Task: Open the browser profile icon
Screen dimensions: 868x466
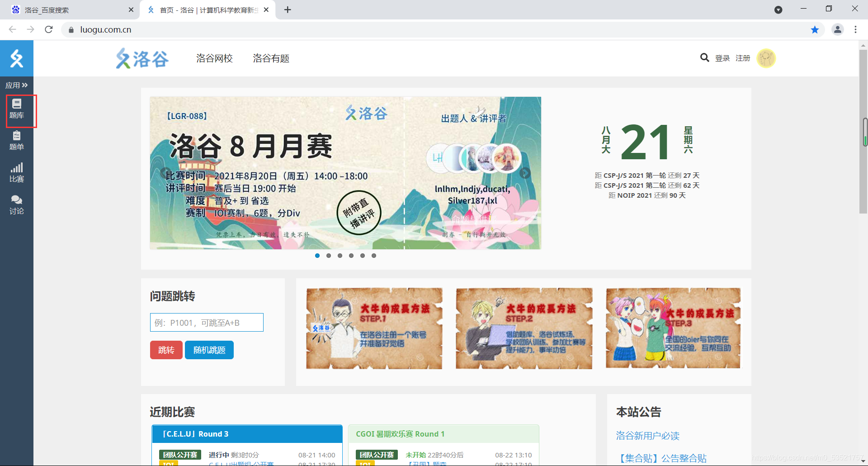Action: pos(838,29)
